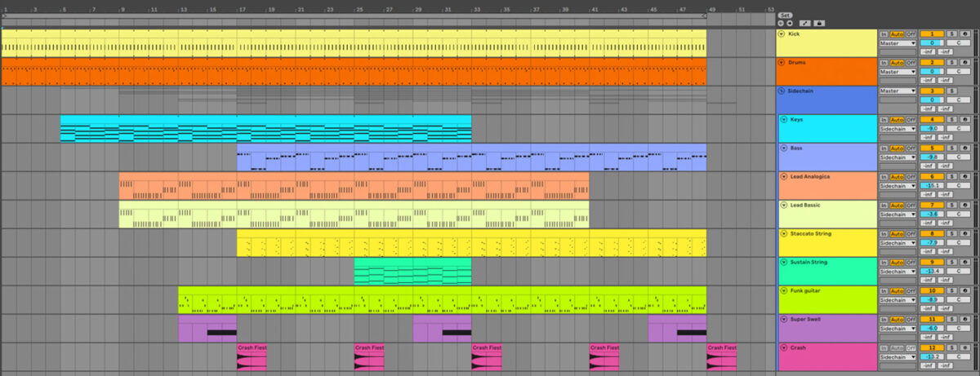The width and height of the screenshot is (980, 376).
Task: Arm the Lead Analogica track for recording
Action: [x=965, y=177]
